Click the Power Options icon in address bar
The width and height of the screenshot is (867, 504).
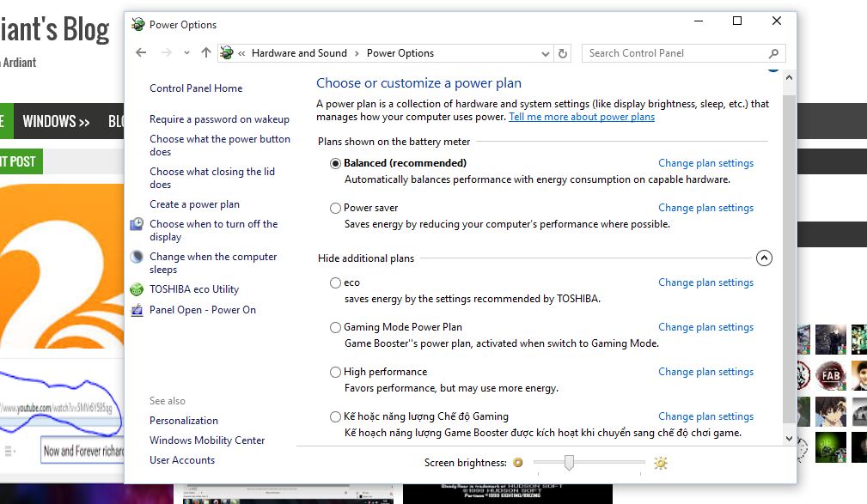[x=226, y=53]
